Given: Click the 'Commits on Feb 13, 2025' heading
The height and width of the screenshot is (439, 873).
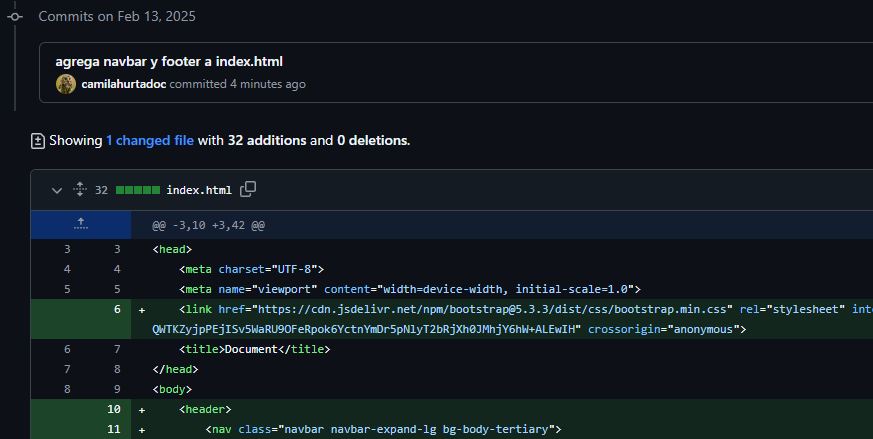Looking at the screenshot, I should [117, 17].
